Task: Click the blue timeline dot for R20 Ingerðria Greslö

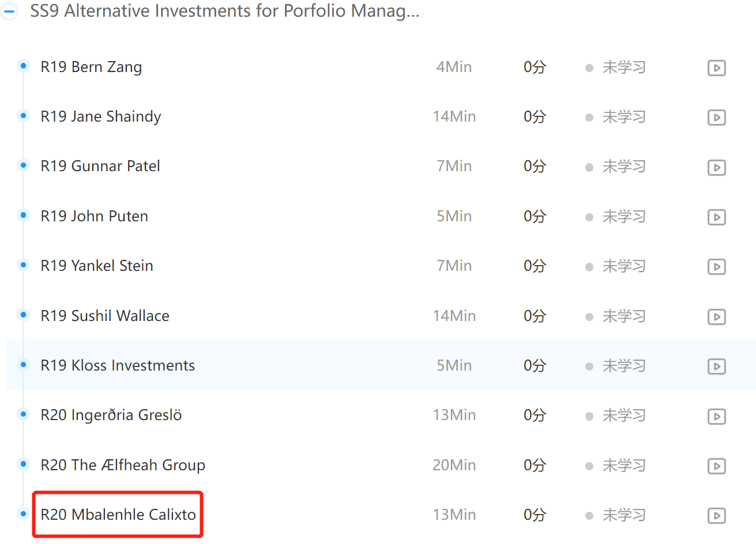Action: tap(23, 414)
